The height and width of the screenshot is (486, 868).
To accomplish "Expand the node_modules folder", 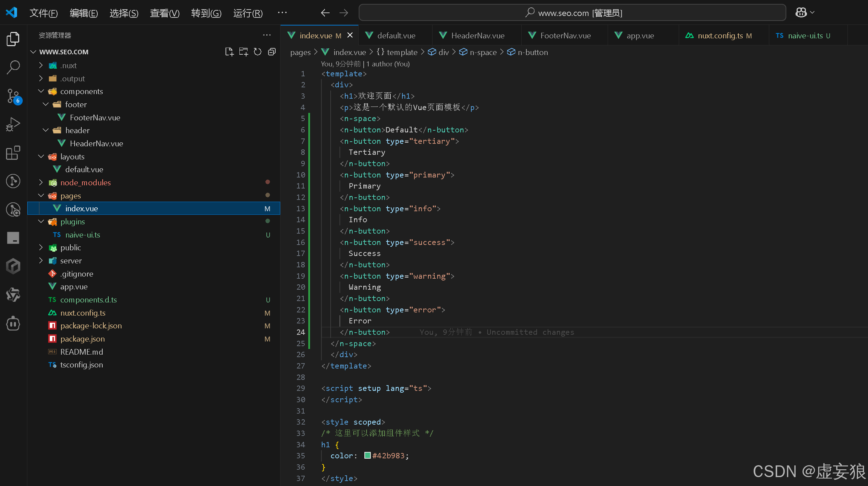I will coord(41,182).
